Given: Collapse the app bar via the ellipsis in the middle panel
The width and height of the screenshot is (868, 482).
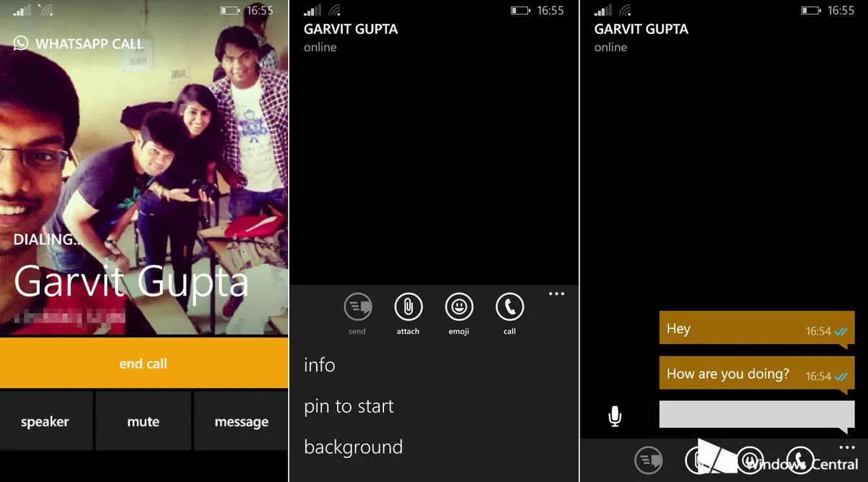Looking at the screenshot, I should [x=556, y=293].
